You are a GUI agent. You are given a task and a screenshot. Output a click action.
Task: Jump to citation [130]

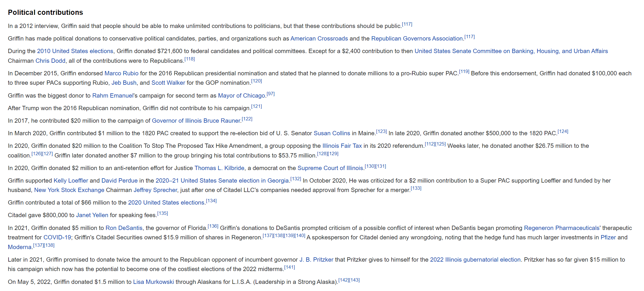click(x=370, y=166)
